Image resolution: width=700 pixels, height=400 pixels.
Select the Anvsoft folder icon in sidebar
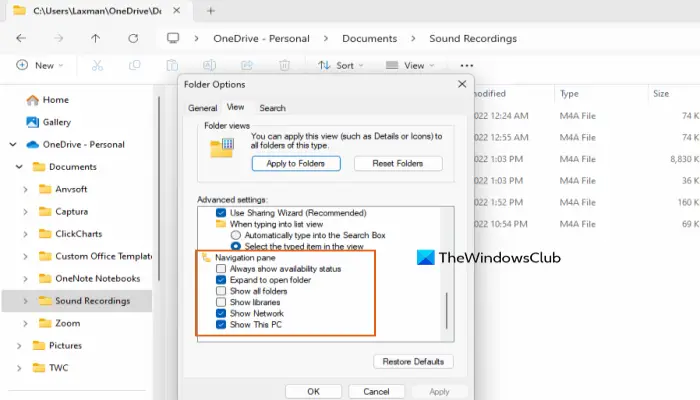click(x=45, y=189)
